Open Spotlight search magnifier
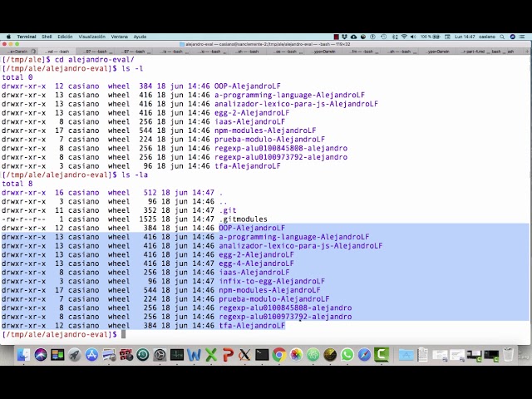This screenshot has width=532, height=399. pos(502,37)
